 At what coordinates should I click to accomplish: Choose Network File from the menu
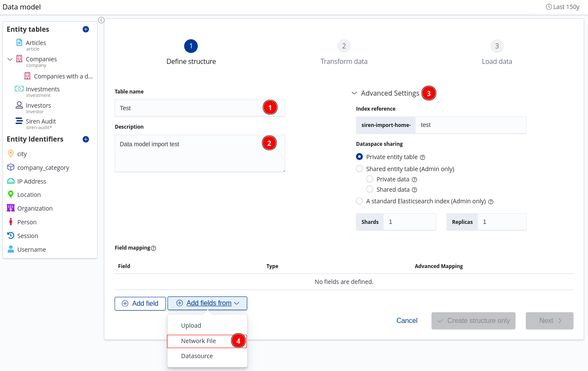[x=198, y=341]
